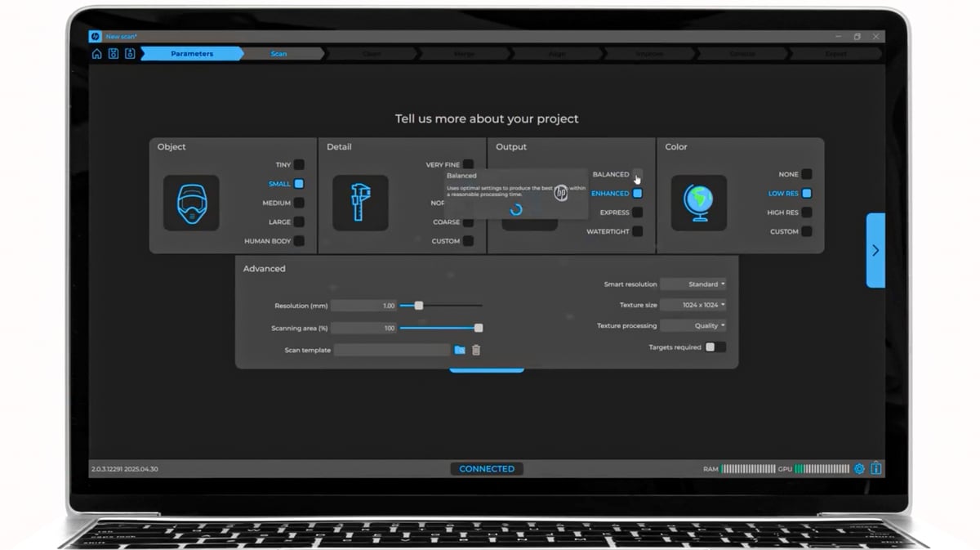Click the Scanning area (%) value field
Viewport: 980px width, 550px height.
(363, 328)
